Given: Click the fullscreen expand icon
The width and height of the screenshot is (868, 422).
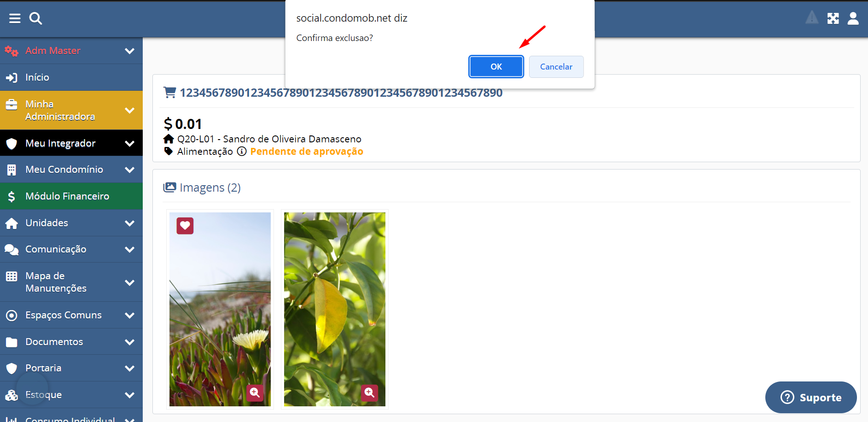Looking at the screenshot, I should point(833,18).
